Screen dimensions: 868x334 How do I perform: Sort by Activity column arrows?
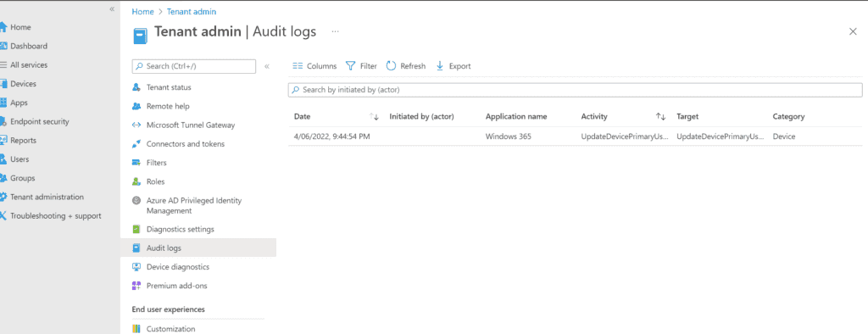660,117
